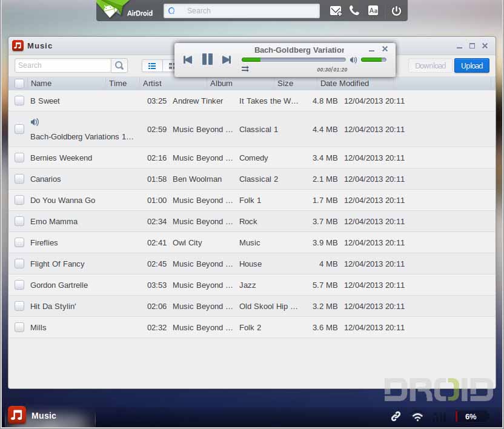Viewport: 504px width, 429px height.
Task: Sort by Date Modified column header
Action: 345,84
